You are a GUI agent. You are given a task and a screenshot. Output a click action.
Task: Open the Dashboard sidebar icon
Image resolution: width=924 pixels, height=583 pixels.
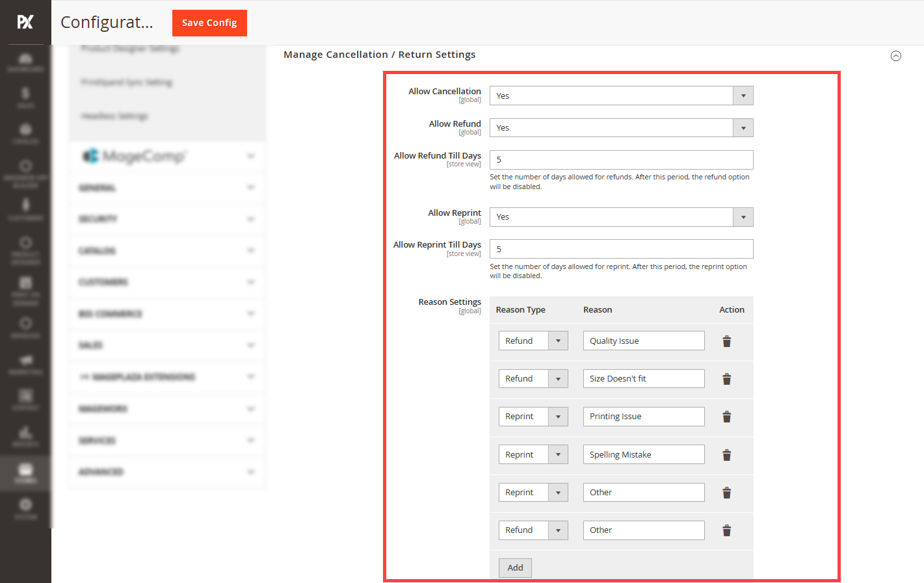(25, 62)
